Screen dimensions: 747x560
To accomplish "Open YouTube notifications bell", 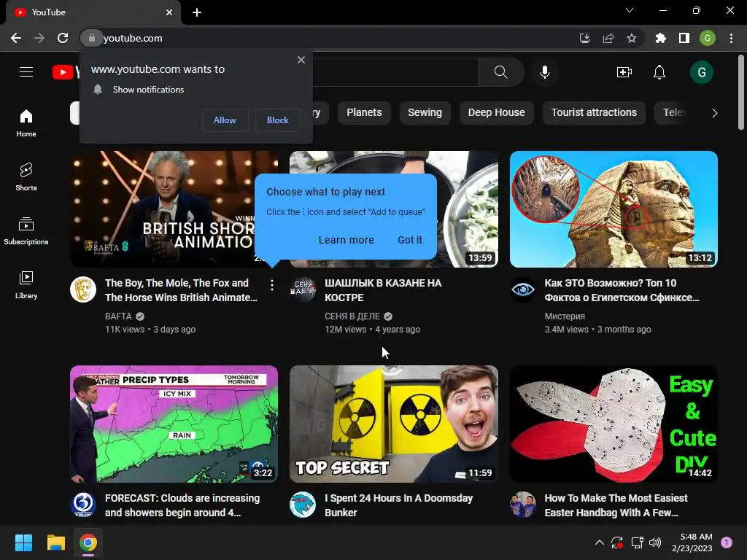I will 659,72.
